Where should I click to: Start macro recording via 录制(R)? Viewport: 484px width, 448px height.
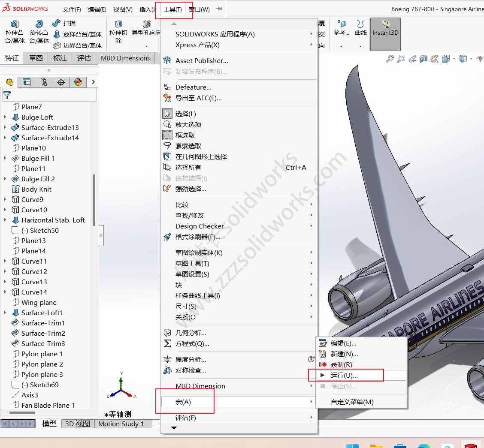[x=361, y=364]
